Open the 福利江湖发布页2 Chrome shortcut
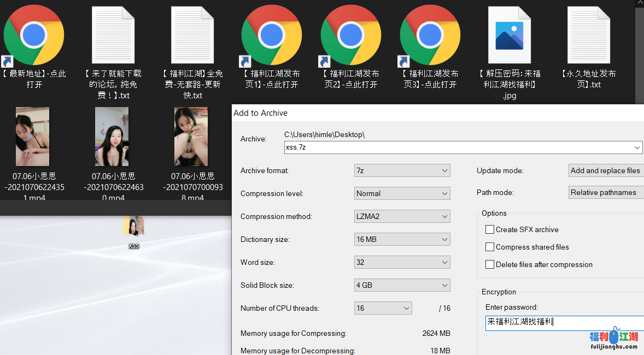 tap(351, 35)
